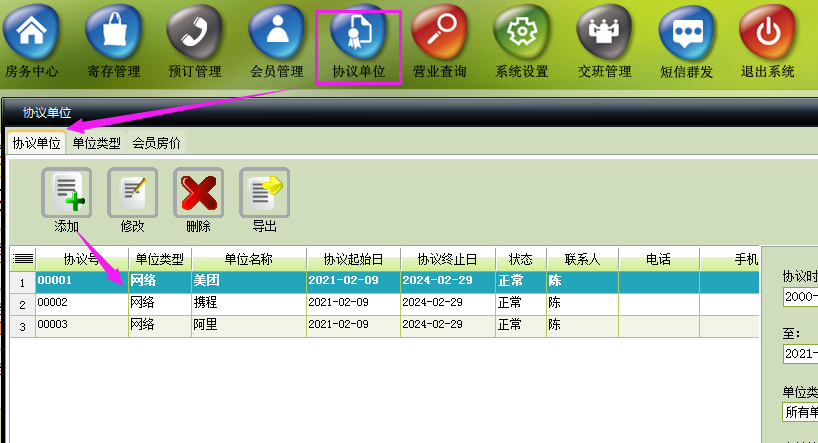The height and width of the screenshot is (443, 818).
Task: Sort by 单位类型 column header
Action: pos(160,259)
